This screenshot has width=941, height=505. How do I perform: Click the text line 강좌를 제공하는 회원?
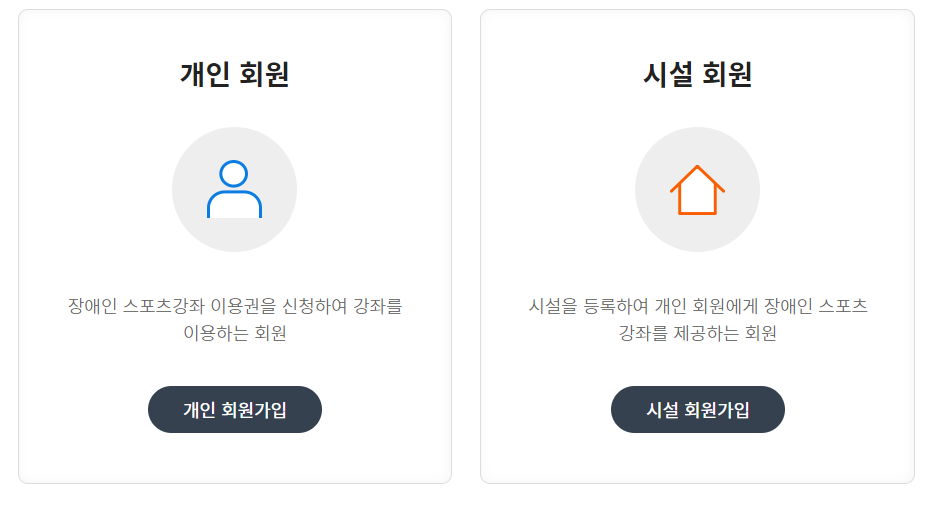tap(697, 333)
